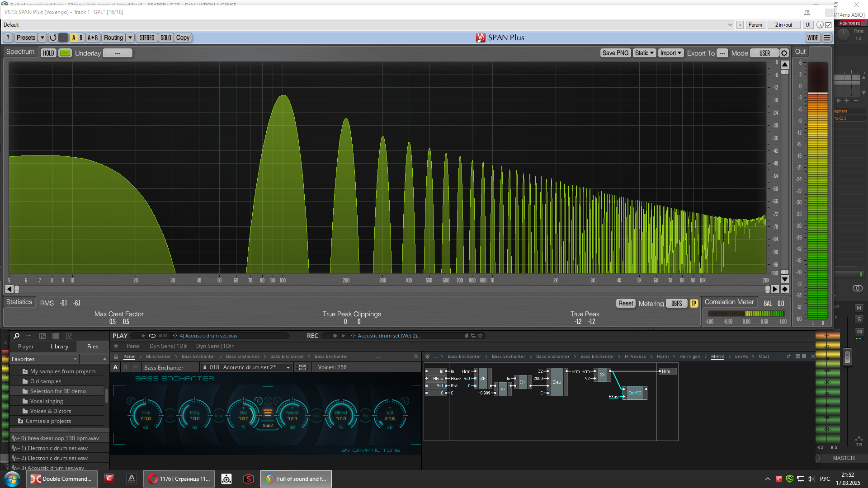The height and width of the screenshot is (488, 868).
Task: Open the Underlay selector
Action: pos(118,53)
